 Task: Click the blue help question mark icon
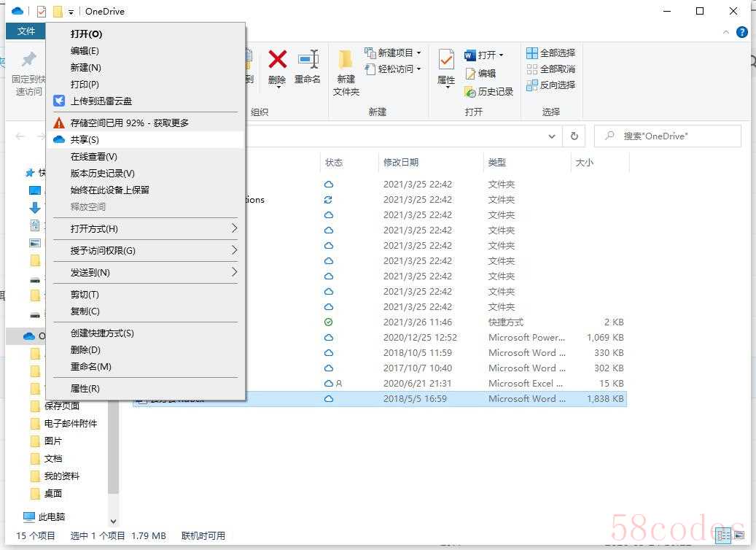(x=742, y=32)
